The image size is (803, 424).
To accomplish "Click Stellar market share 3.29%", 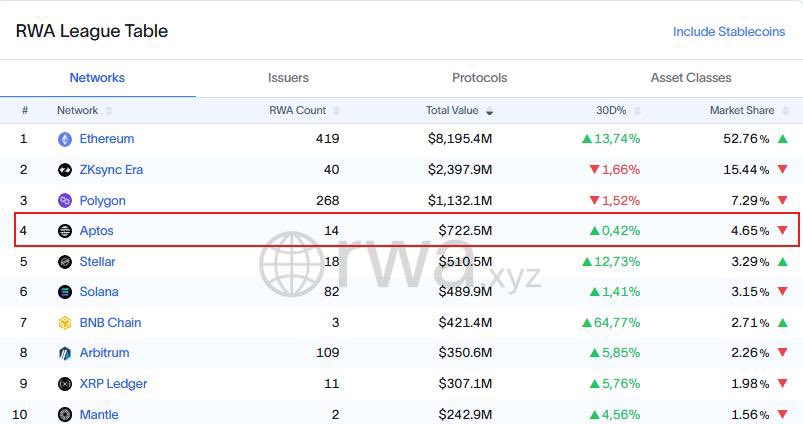I will [750, 262].
